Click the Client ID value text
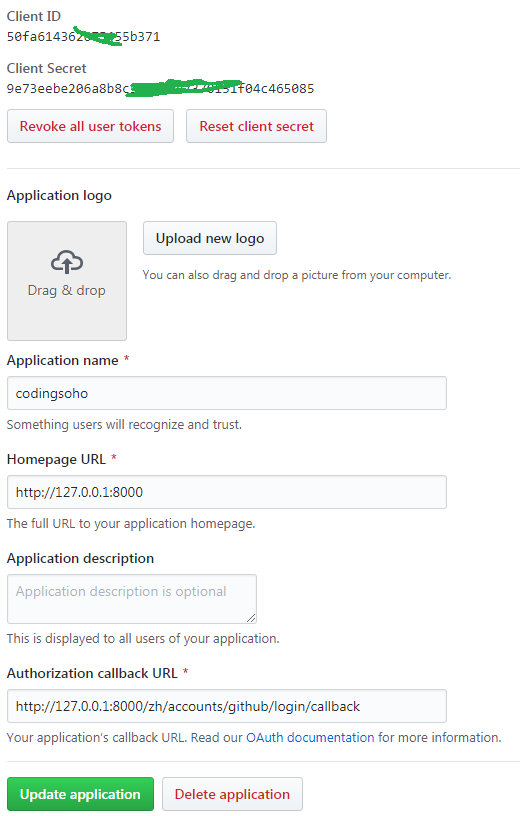Viewport: 520px width, 816px height. [83, 37]
